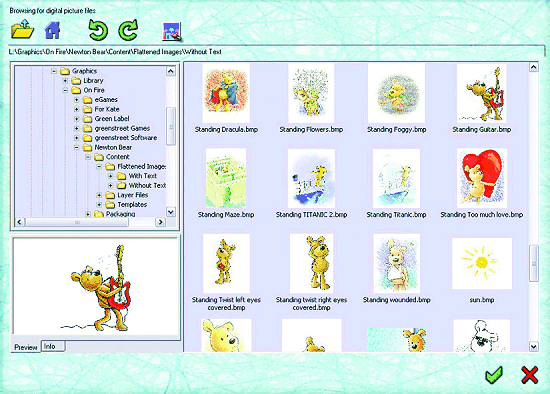Screen dimensions: 550x394
Task: Rotate picture counterclockwise with left green arrow
Action: [x=98, y=30]
